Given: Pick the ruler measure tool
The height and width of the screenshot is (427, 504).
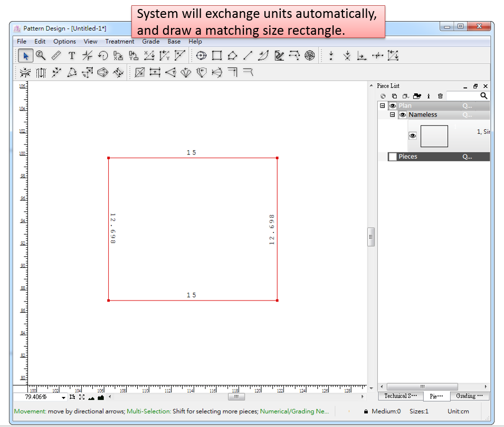Looking at the screenshot, I should (x=56, y=55).
